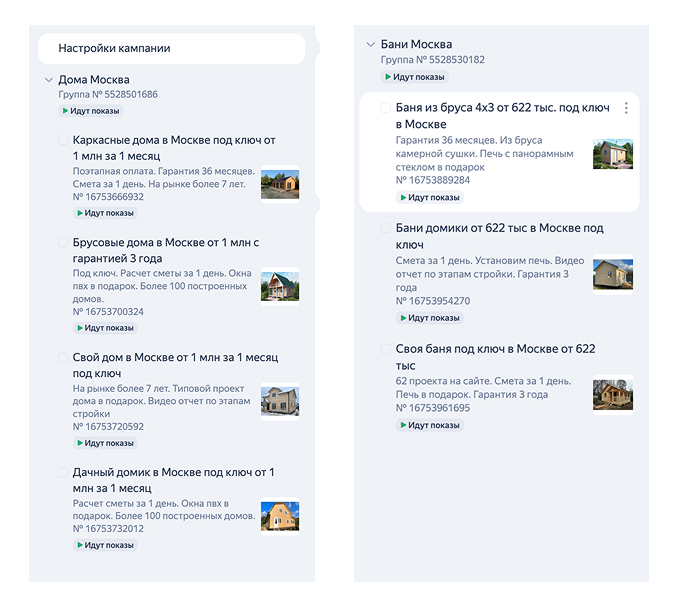Open the ad title Дачный домик в Москве под ключ
The height and width of the screenshot is (607, 678).
pos(174,480)
